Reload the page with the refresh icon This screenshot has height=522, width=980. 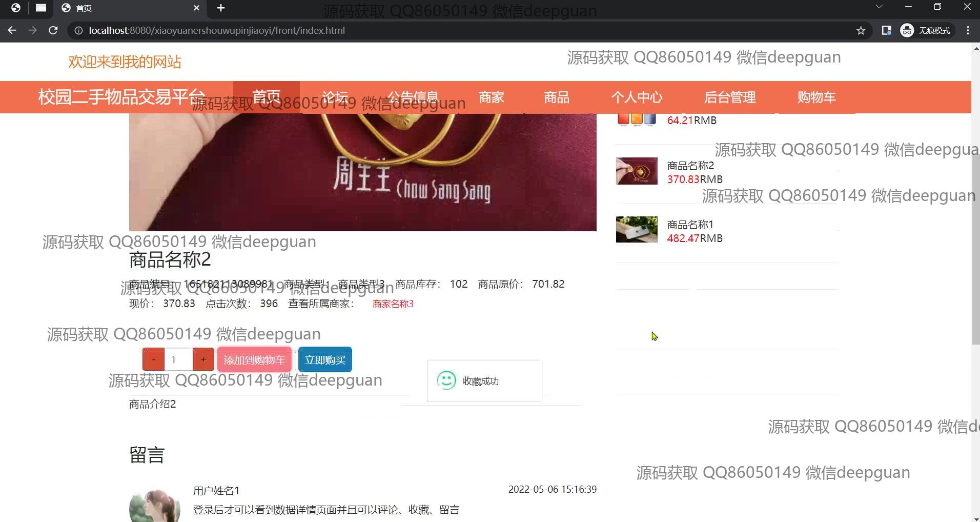53,30
